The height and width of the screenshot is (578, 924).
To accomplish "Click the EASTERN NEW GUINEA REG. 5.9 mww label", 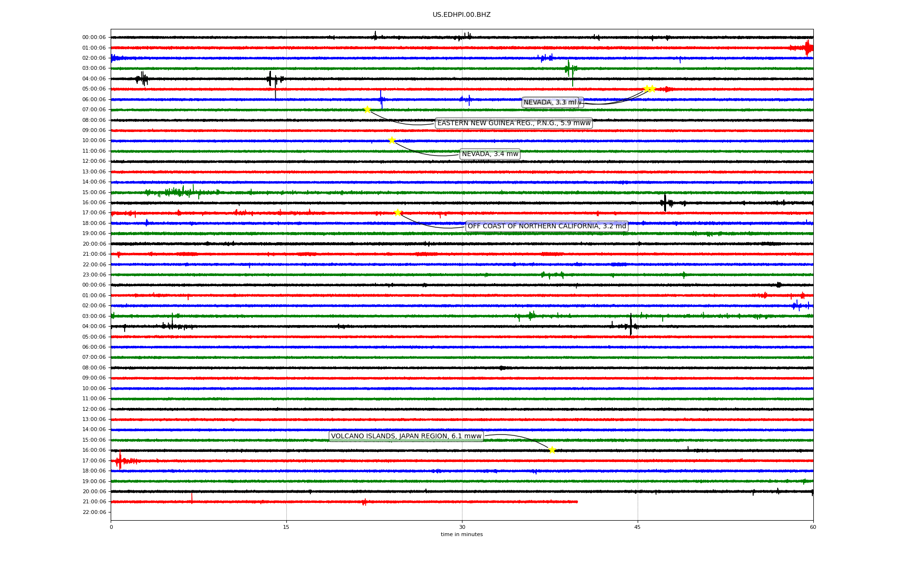I will [x=513, y=123].
